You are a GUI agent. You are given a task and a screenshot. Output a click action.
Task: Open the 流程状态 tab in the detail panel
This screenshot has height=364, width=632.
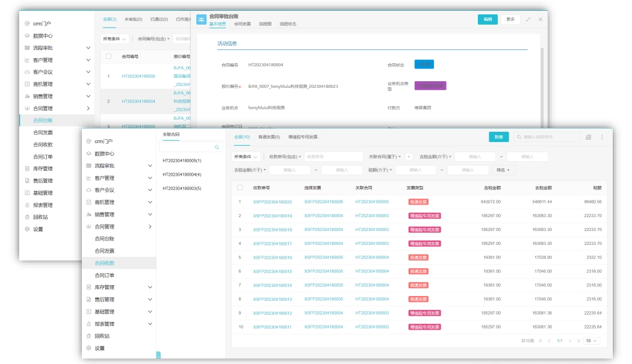[x=288, y=24]
